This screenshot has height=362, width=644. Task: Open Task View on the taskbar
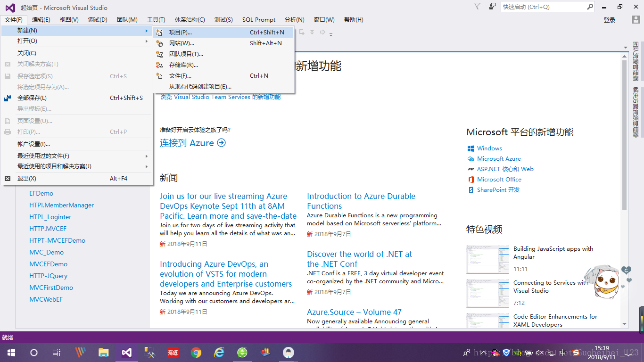[x=57, y=353]
